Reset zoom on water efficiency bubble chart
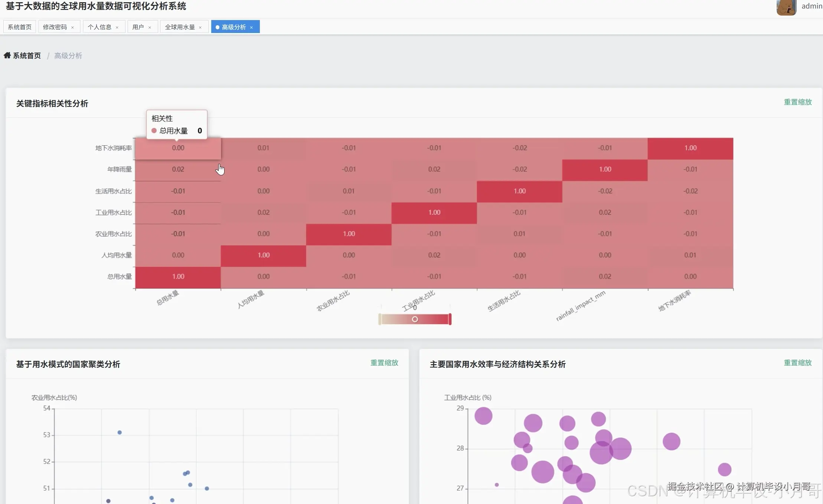823x504 pixels. click(x=797, y=363)
